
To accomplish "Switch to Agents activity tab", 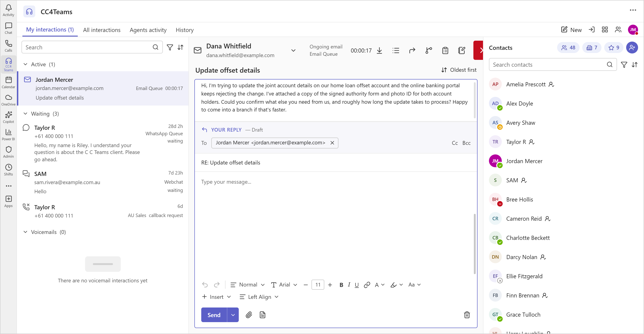I will (148, 30).
